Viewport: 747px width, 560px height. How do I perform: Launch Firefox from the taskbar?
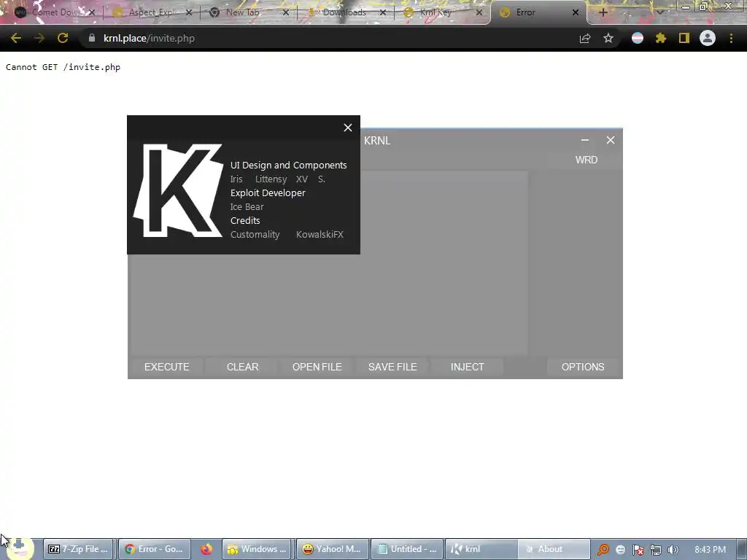pos(206,549)
